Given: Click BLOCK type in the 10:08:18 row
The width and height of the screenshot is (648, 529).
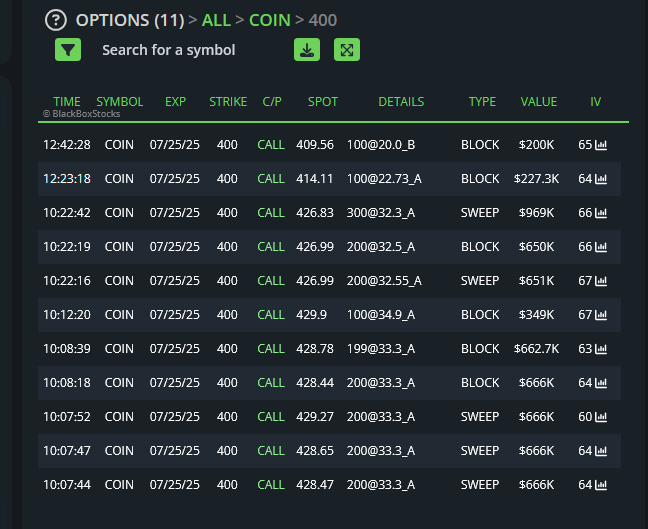Looking at the screenshot, I should (480, 383).
